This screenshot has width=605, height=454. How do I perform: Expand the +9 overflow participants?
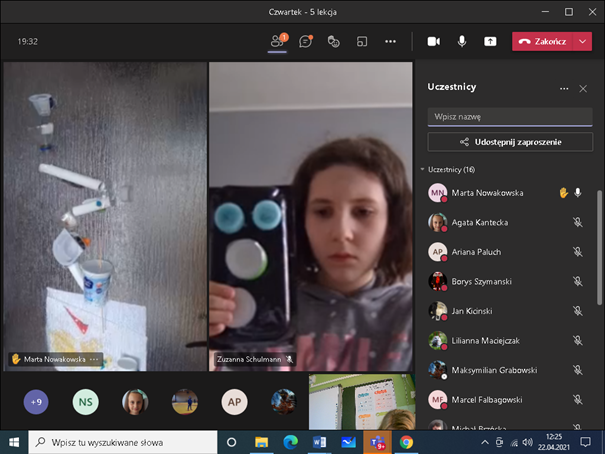pos(36,402)
